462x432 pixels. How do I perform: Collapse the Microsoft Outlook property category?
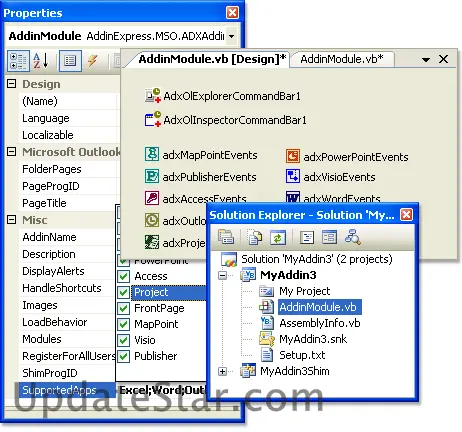tap(12, 152)
